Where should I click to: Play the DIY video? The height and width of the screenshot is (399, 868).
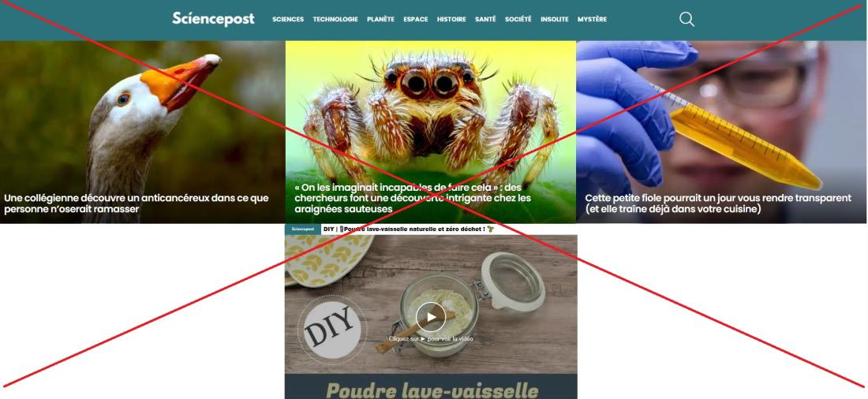point(431,317)
